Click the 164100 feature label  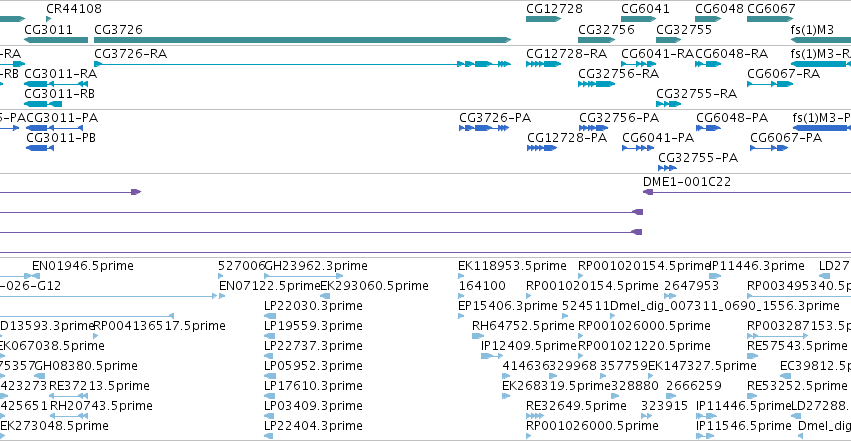[x=482, y=286]
